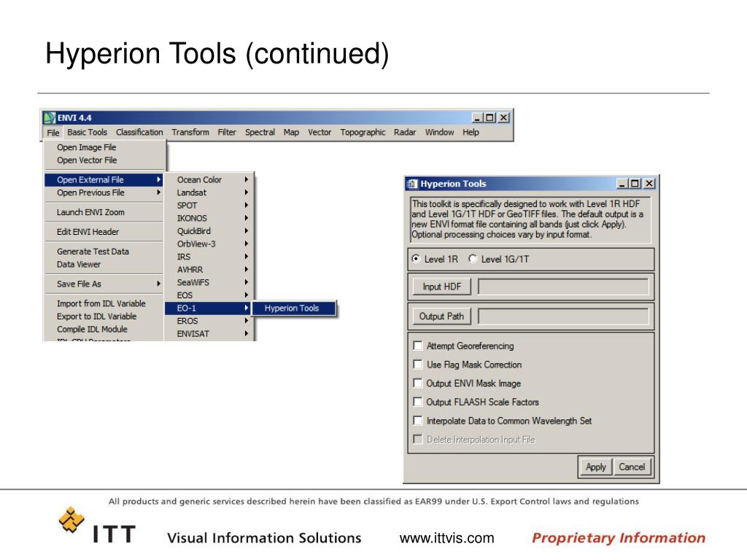Open the Radar menu
The image size is (747, 560).
pos(404,133)
